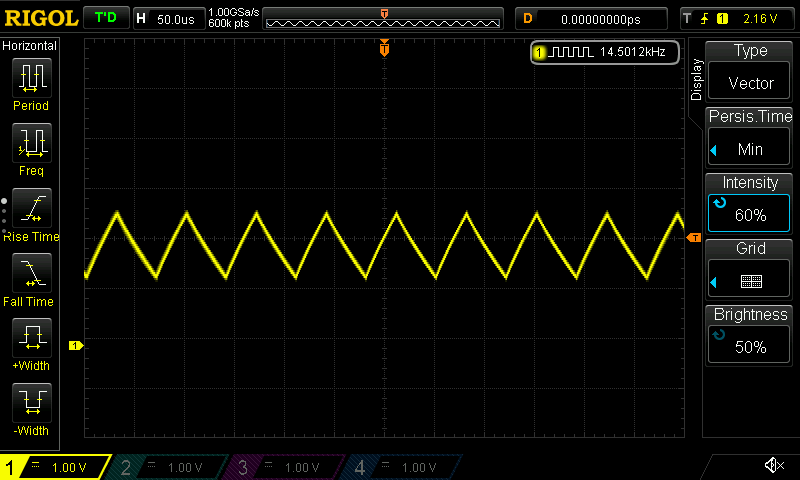
Task: Click the 14.5012kHz frequency counter value
Action: coord(633,52)
